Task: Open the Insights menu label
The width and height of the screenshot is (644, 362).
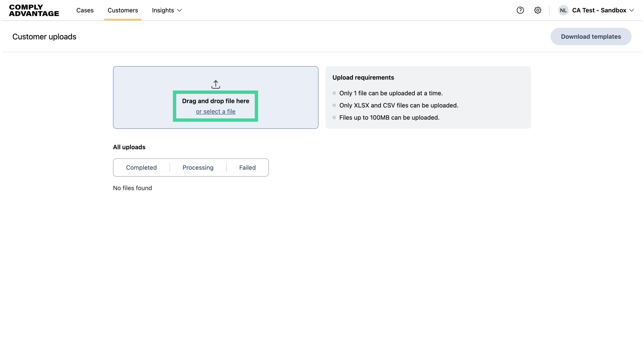Action: [163, 10]
